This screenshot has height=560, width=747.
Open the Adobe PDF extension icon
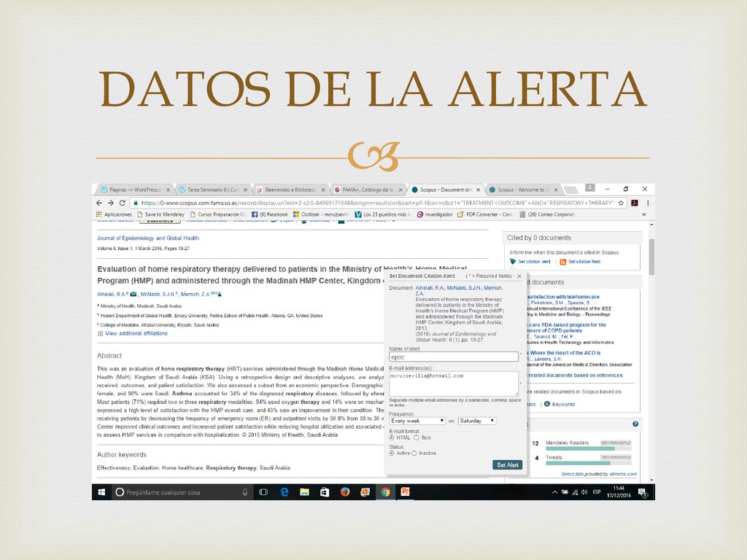635,203
